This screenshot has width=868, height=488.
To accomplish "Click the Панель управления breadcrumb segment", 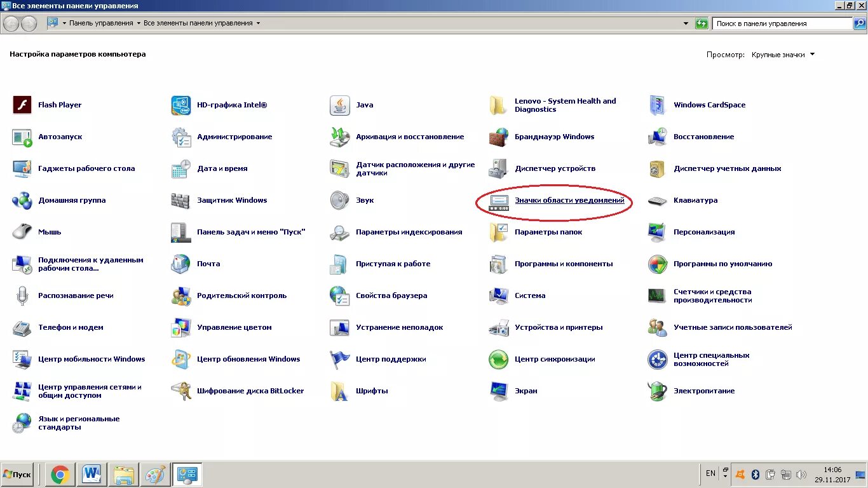I will pyautogui.click(x=101, y=23).
